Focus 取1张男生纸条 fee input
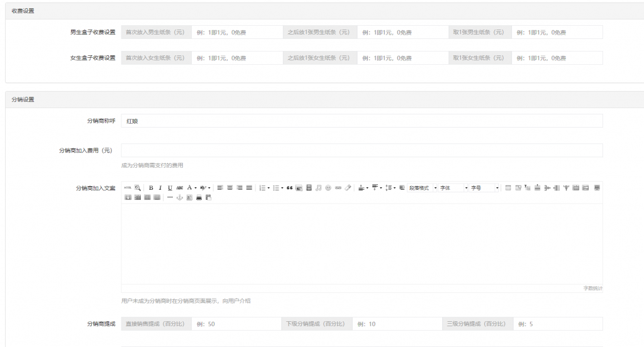Screen dimensions: 644x347 pos(557,32)
